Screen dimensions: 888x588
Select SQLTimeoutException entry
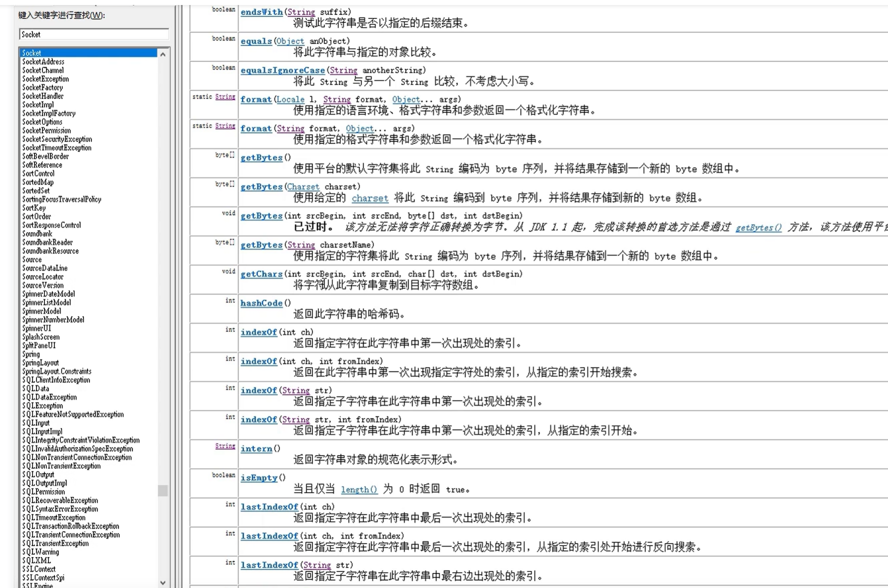tap(53, 517)
